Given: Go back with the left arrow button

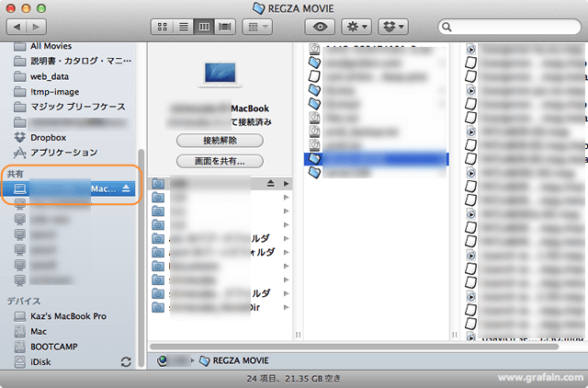Looking at the screenshot, I should (17, 27).
